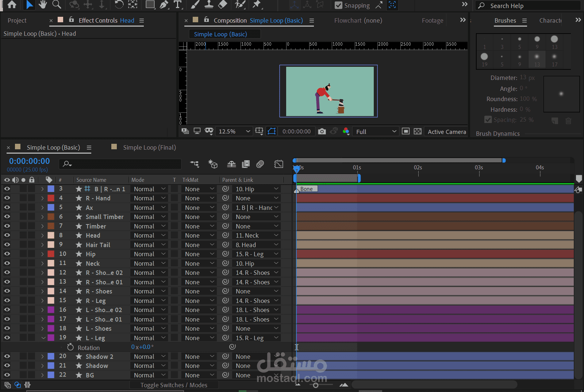Select the Puppet Pin tool
The image size is (584, 392).
[257, 4]
